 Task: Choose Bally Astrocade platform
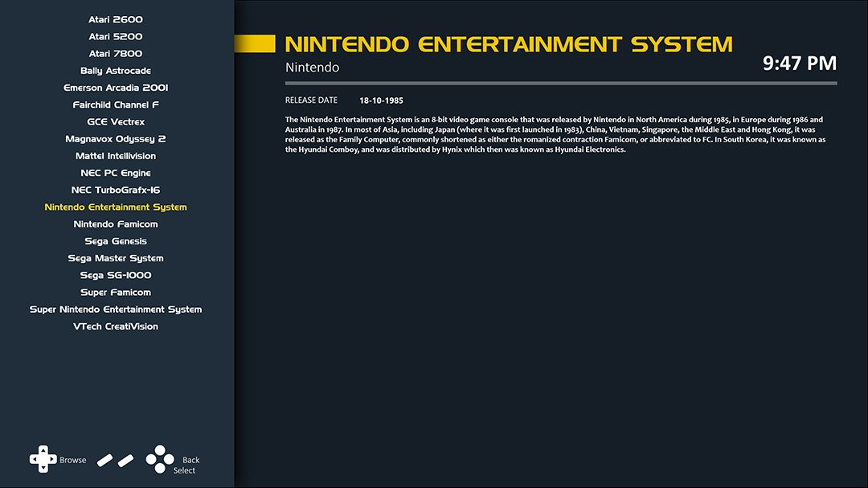(116, 71)
